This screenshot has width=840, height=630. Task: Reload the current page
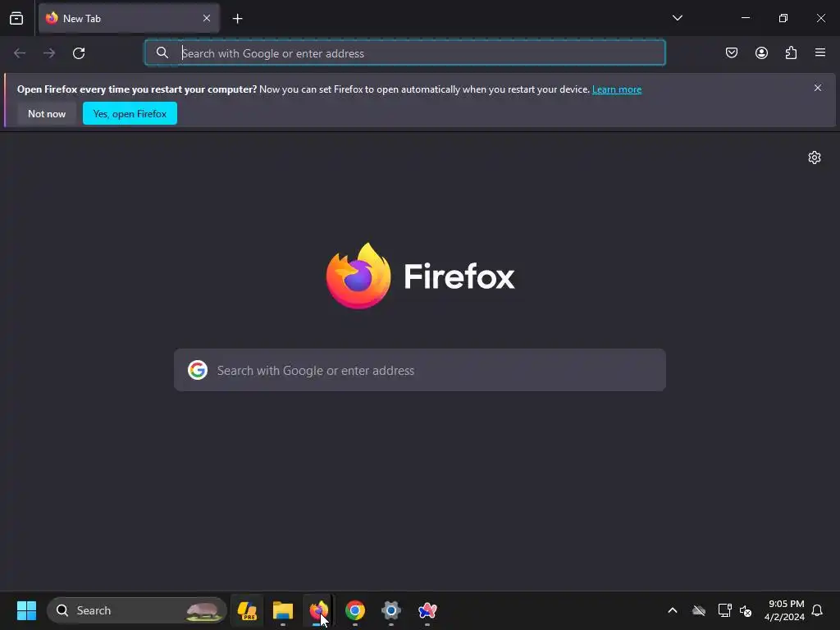pyautogui.click(x=79, y=53)
